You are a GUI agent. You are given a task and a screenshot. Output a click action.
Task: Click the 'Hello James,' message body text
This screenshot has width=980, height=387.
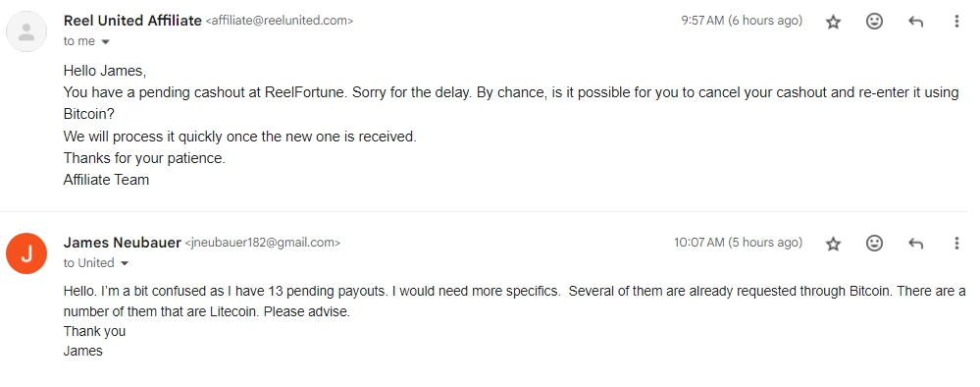click(x=105, y=71)
